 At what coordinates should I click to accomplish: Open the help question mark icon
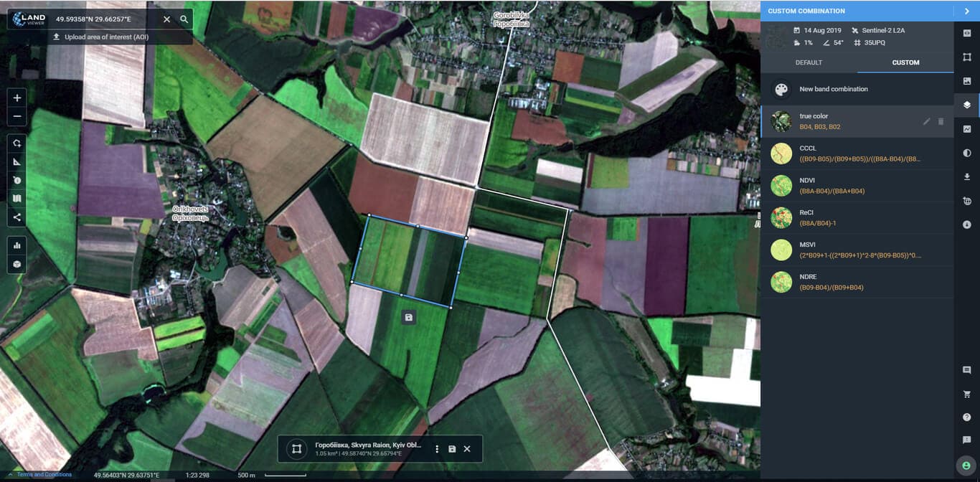coord(966,417)
